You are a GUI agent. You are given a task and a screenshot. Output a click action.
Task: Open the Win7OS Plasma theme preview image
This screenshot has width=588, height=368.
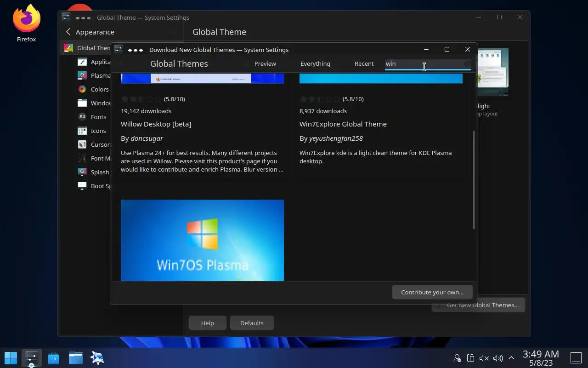point(202,240)
